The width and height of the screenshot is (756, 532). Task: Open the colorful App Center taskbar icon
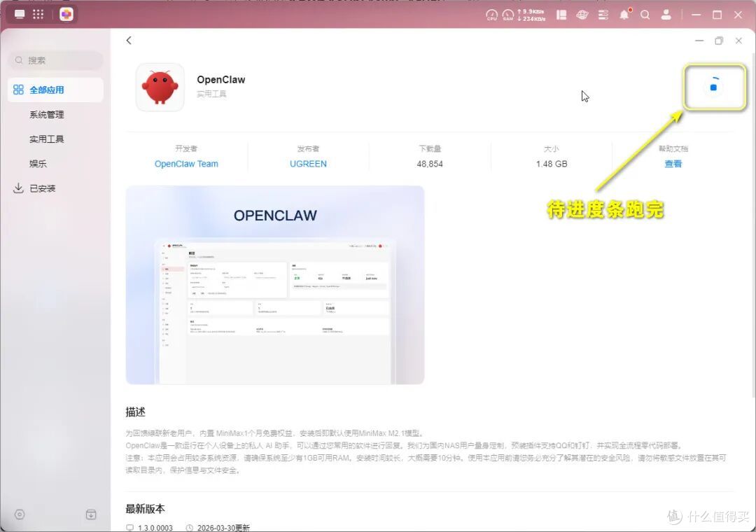[66, 14]
